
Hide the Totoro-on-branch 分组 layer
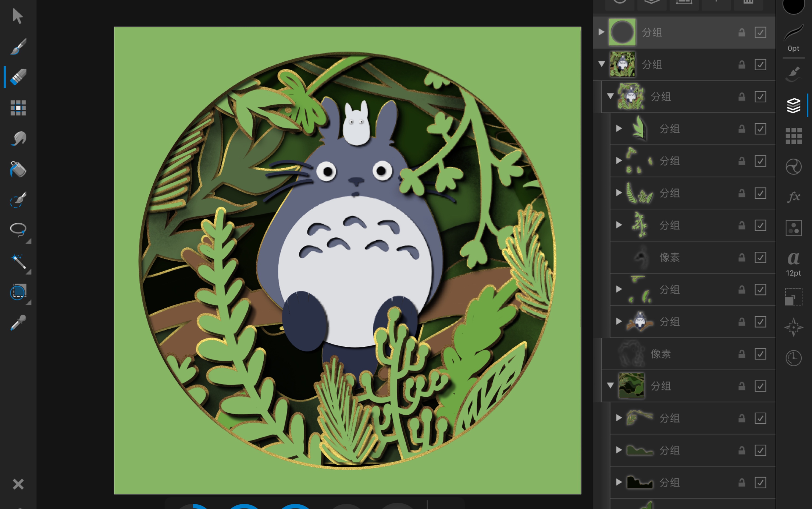click(760, 322)
